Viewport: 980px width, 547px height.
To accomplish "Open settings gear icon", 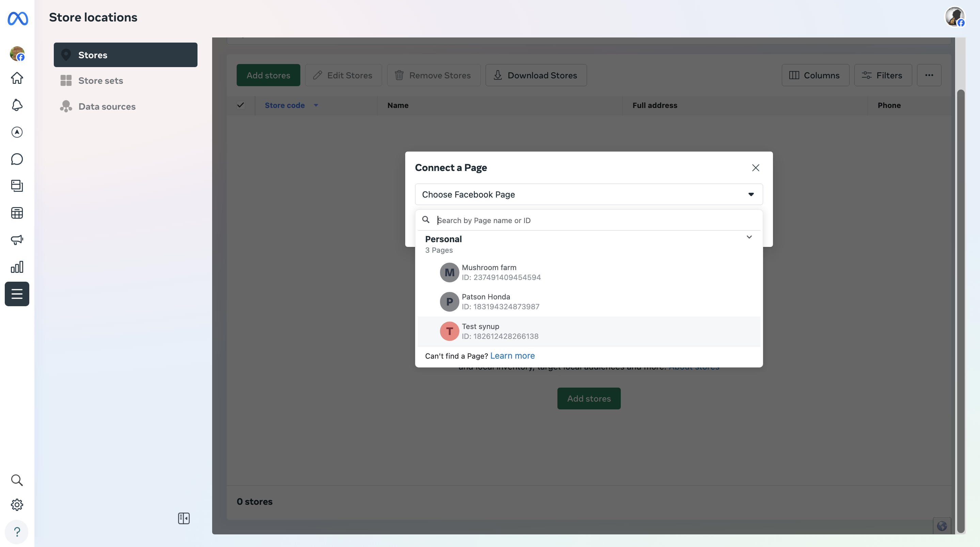I will (x=17, y=505).
